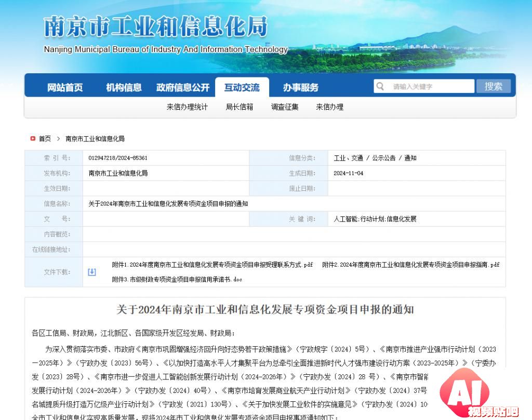Click 工业、交通 / 公示公告 / 通知 category text
This screenshot has width=532, height=420.
click(x=375, y=158)
